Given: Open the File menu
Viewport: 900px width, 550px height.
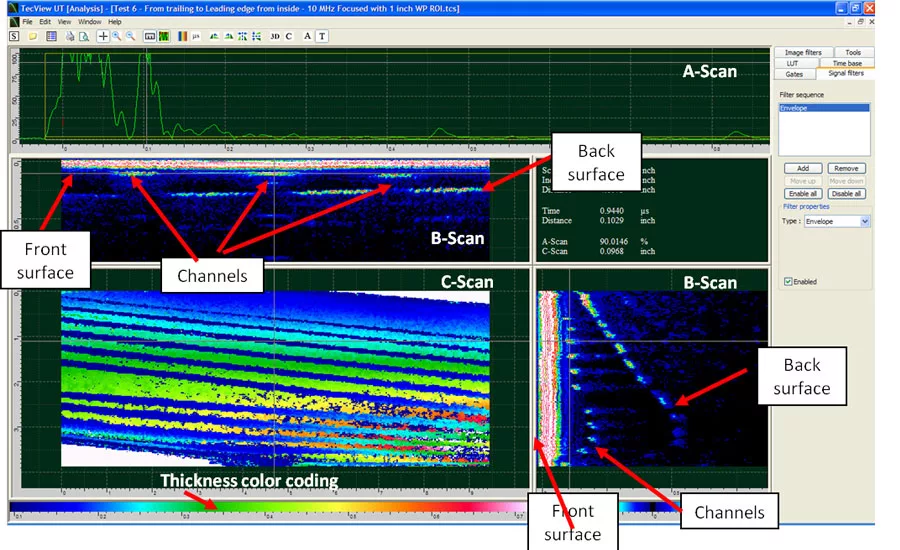Looking at the screenshot, I should (x=28, y=22).
